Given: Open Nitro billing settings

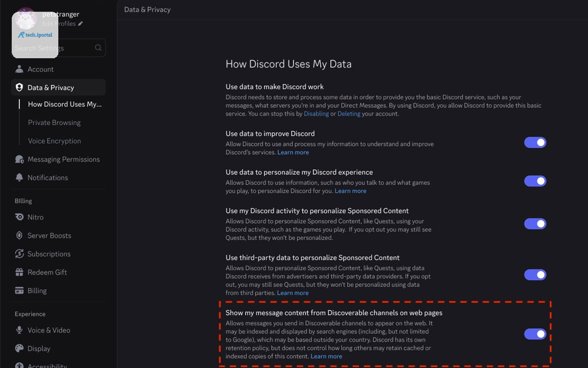Looking at the screenshot, I should pyautogui.click(x=58, y=217).
